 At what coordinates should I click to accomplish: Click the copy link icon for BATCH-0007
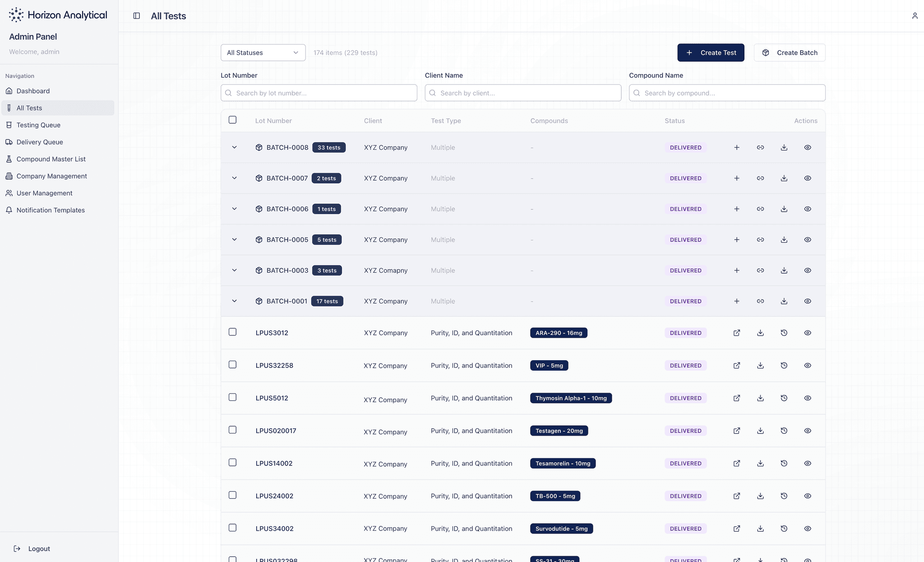[x=760, y=178]
